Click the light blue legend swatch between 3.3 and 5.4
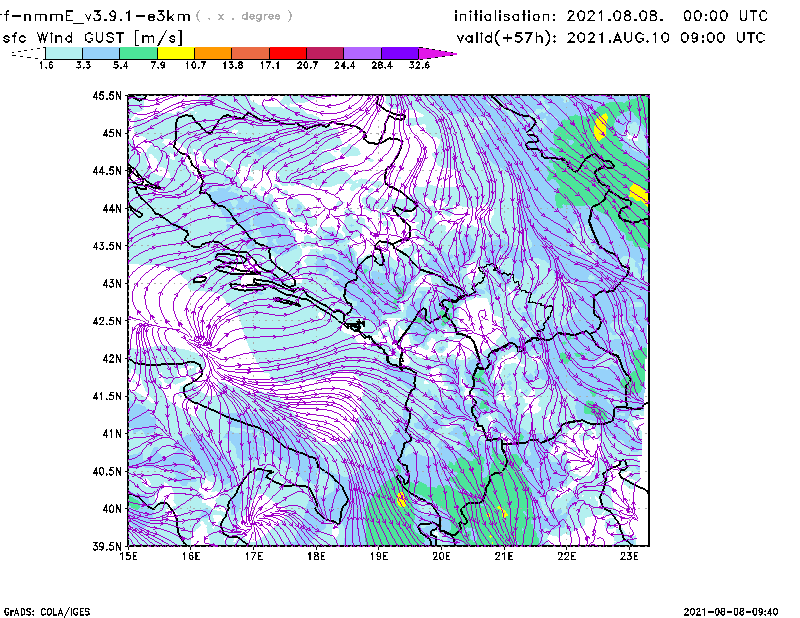 [x=101, y=53]
